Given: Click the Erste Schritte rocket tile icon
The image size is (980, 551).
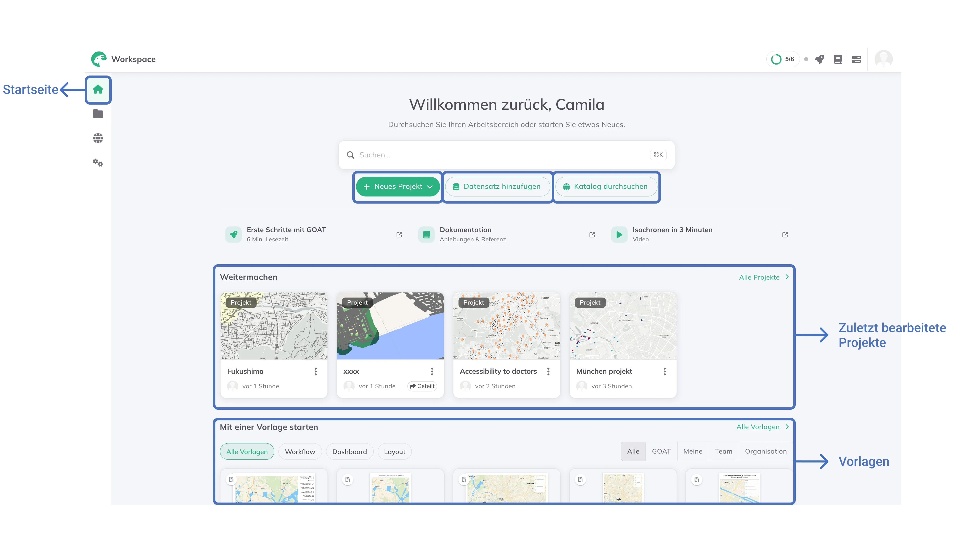Looking at the screenshot, I should 233,235.
